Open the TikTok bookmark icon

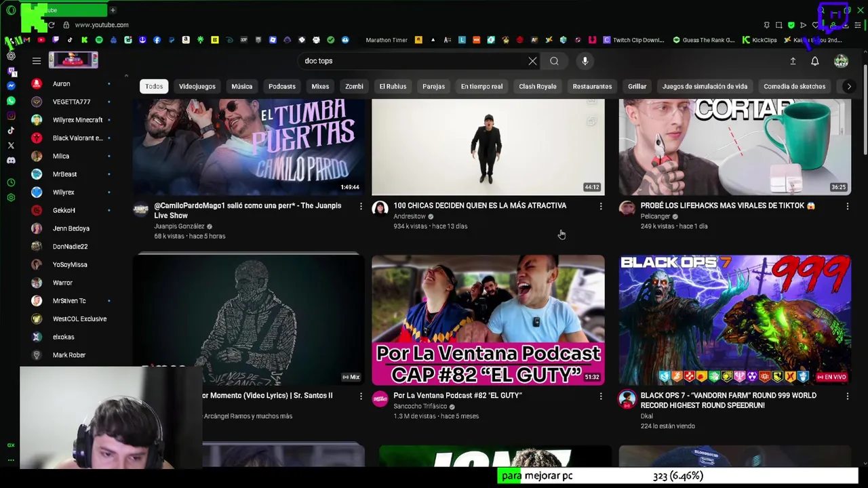pyautogui.click(x=70, y=40)
